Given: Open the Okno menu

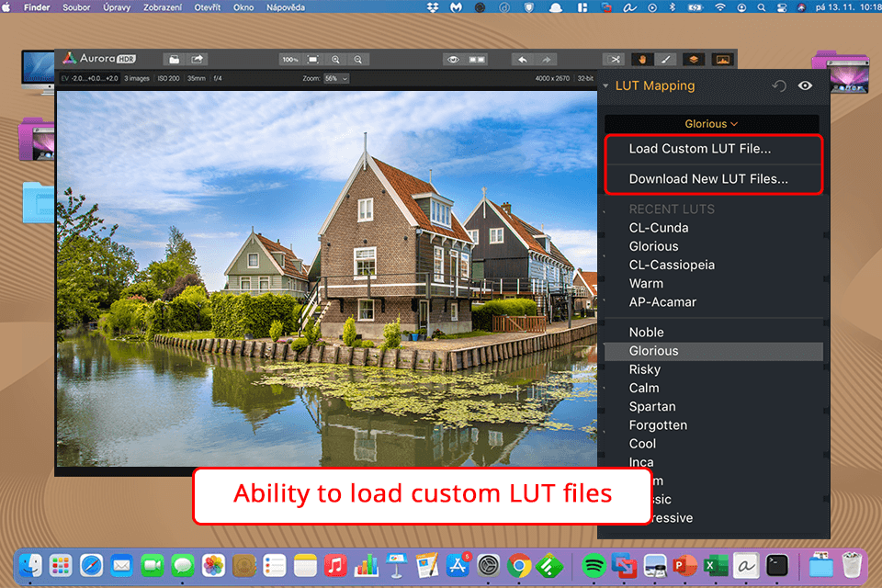Looking at the screenshot, I should (x=243, y=7).
